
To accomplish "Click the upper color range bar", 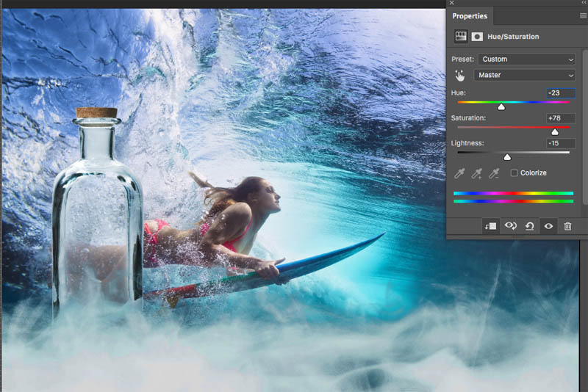I will [513, 193].
